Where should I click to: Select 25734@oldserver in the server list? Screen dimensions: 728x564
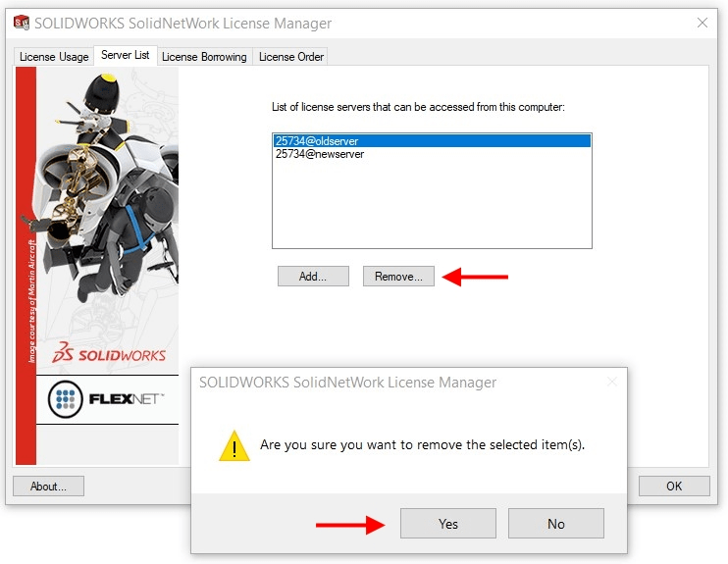432,140
